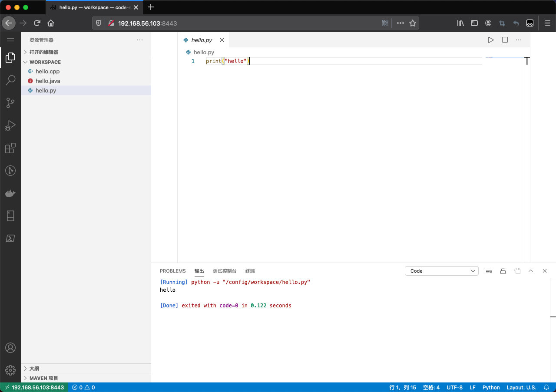Toggle the output scroll lock

click(x=503, y=271)
